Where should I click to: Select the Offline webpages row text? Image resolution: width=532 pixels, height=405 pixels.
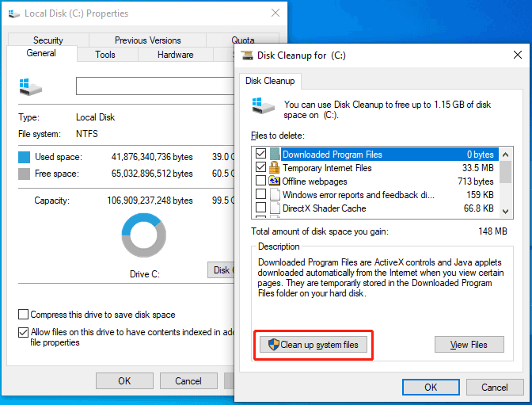[314, 181]
